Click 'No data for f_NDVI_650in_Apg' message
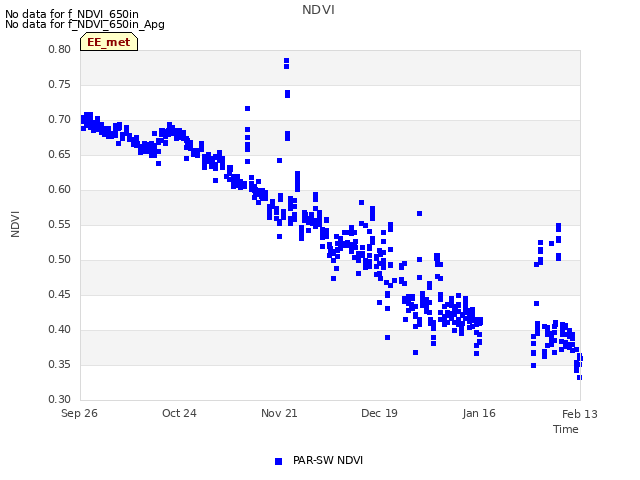Image resolution: width=640 pixels, height=480 pixels. click(85, 24)
